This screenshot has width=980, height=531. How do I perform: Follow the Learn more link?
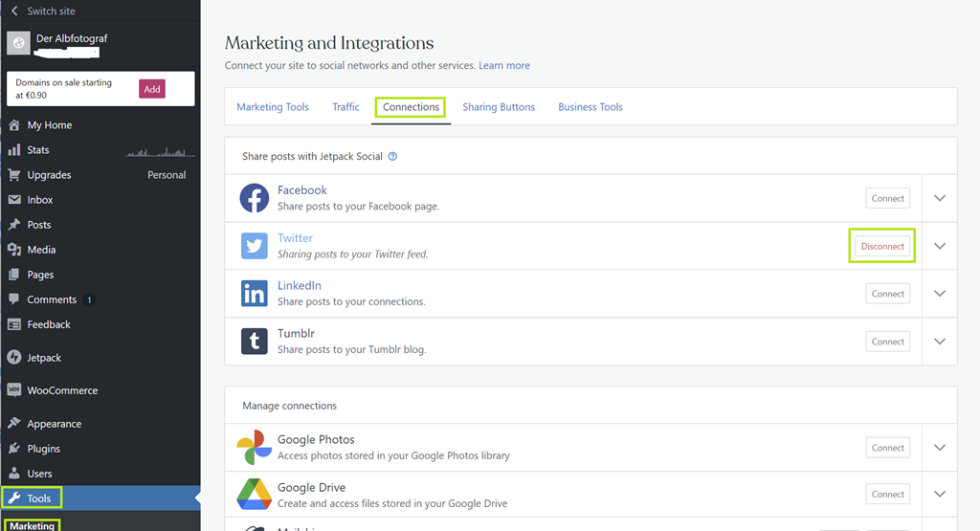click(x=504, y=66)
